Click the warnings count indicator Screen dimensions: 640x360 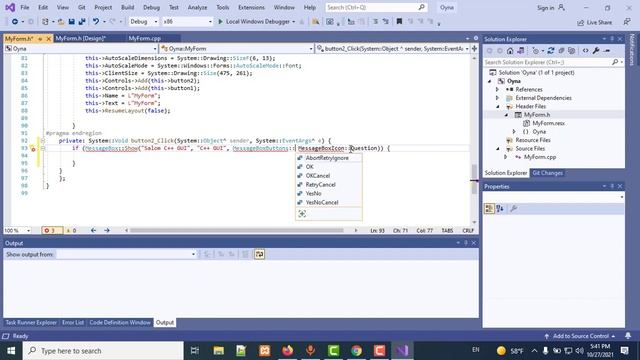pyautogui.click(x=71, y=231)
